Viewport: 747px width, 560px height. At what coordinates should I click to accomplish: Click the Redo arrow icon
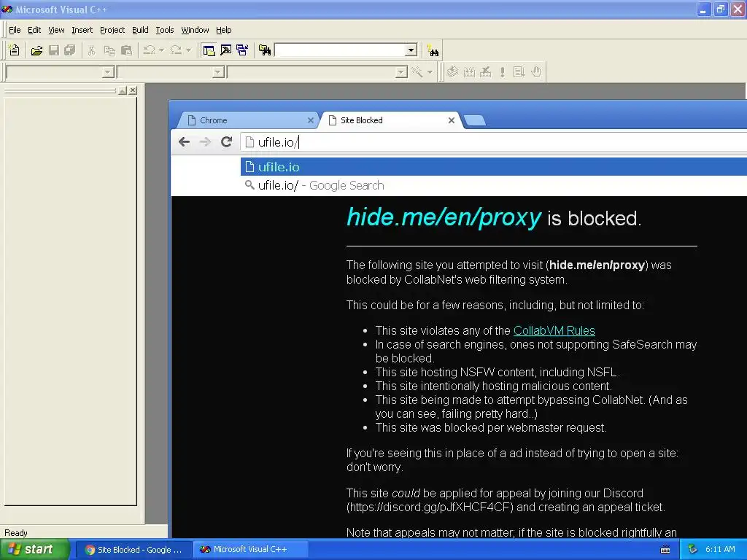point(176,50)
